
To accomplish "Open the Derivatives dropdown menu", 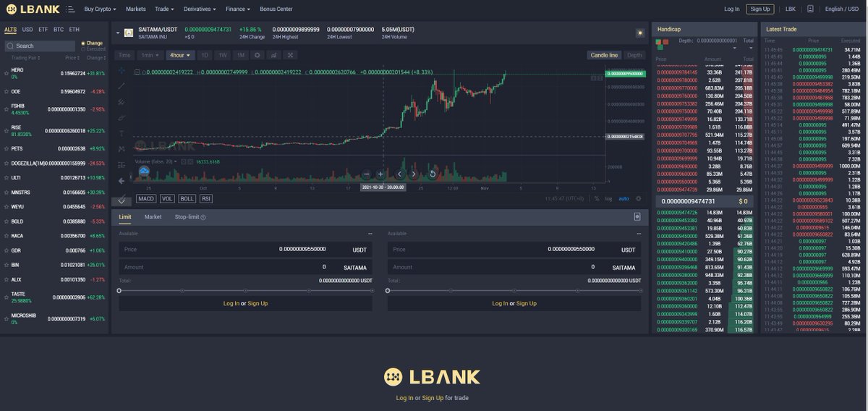I will click(x=199, y=9).
